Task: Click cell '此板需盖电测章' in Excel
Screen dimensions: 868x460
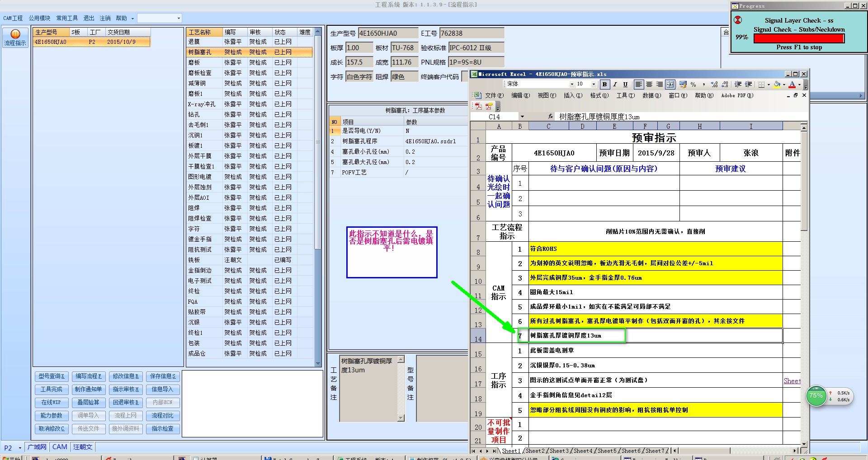Action: 656,351
